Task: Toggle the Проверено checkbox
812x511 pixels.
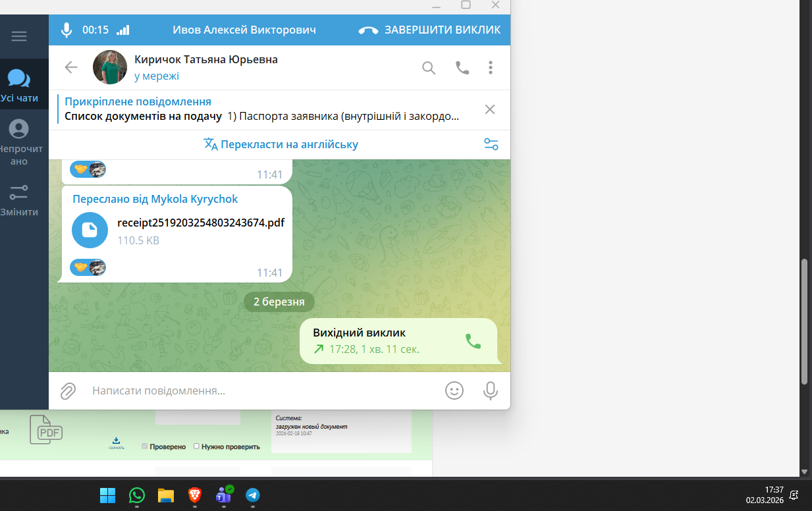Action: [145, 446]
